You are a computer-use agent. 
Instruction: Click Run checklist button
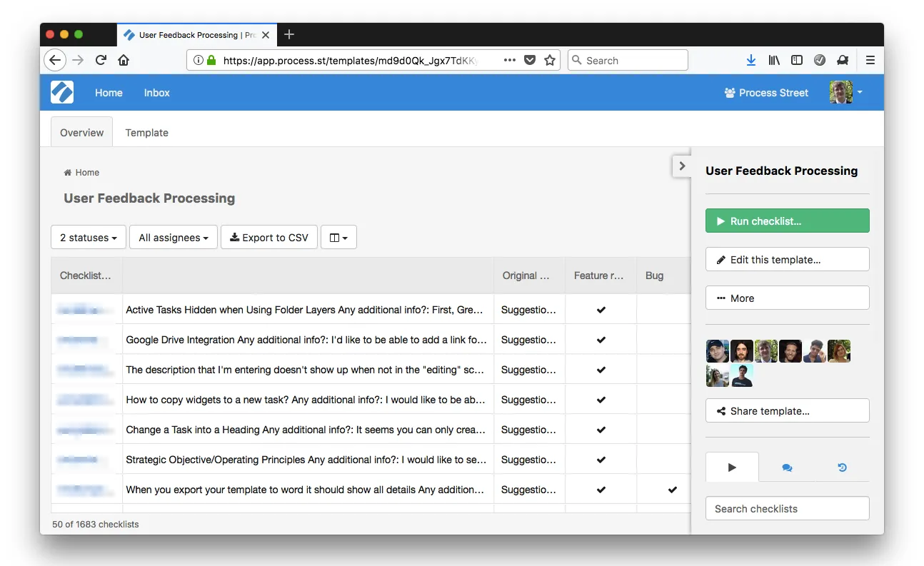[788, 221]
